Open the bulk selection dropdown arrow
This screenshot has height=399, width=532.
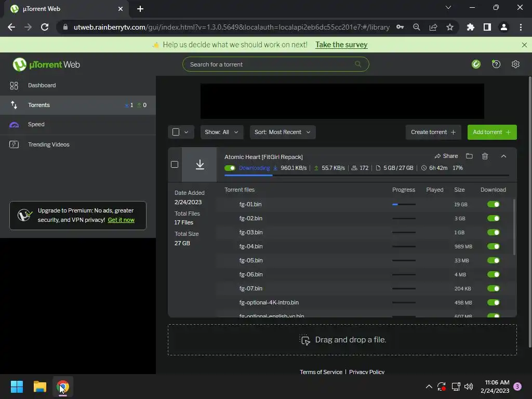187,132
